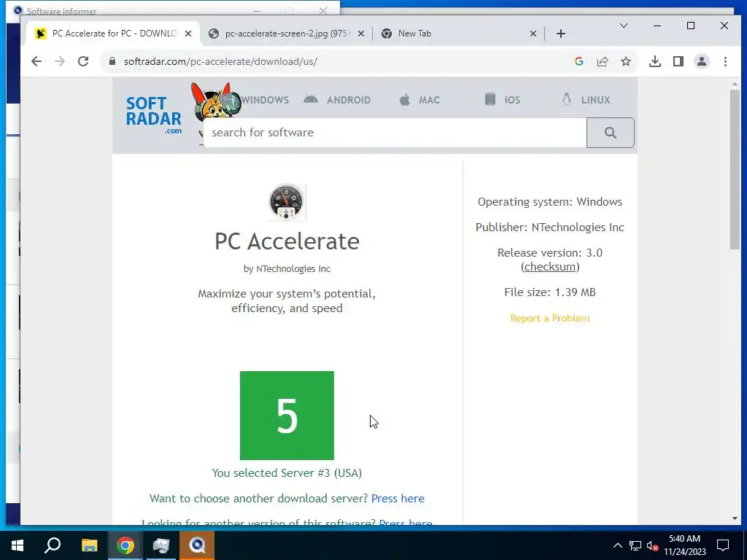Screen dimensions: 747x560
Task: Open the Chrome profile avatar
Action: click(x=701, y=61)
